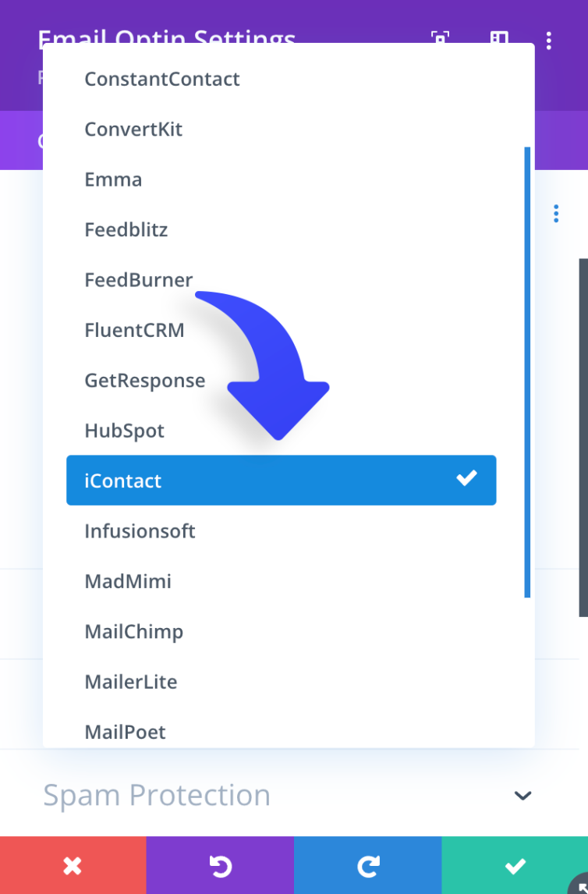
Task: Select MailerLite from the list
Action: tap(131, 681)
